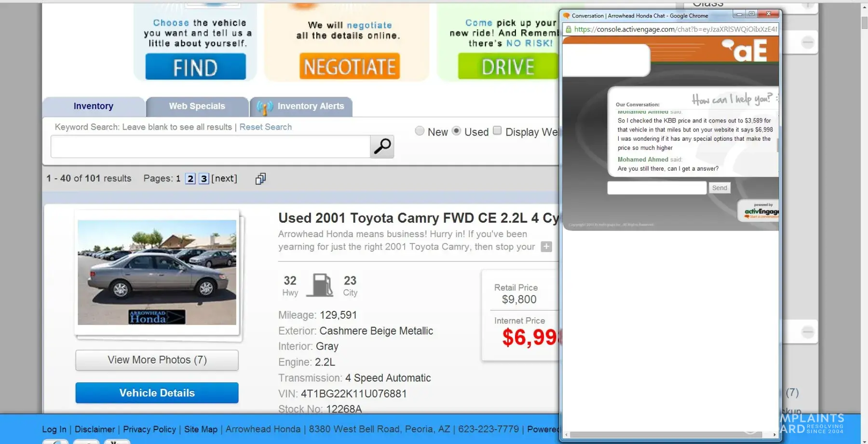Click the compare pages icon beside [next]
The image size is (868, 444).
[x=260, y=179]
